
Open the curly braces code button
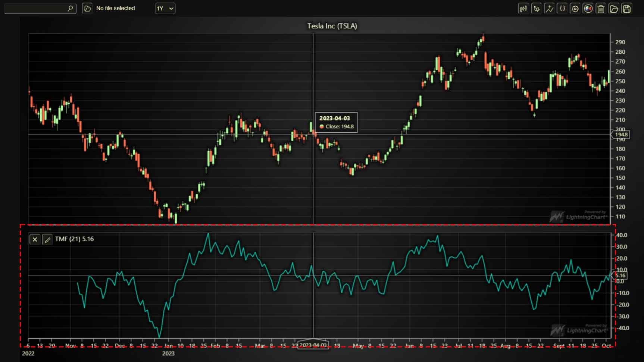[x=562, y=9]
